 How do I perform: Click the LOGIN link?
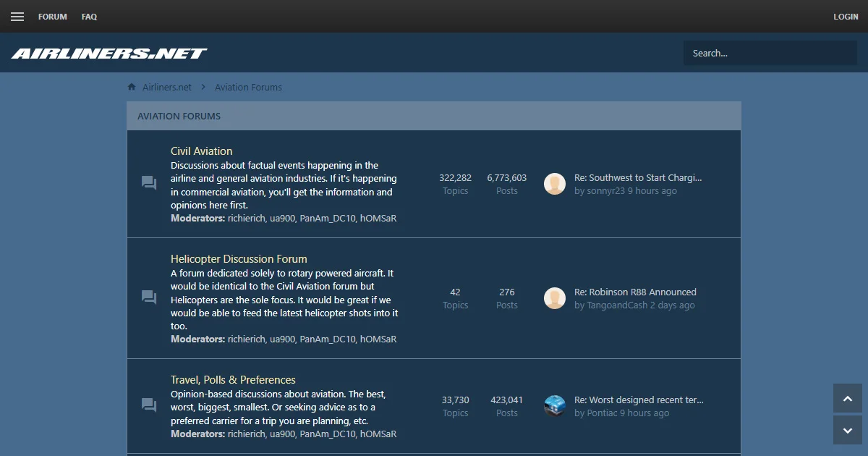click(846, 17)
